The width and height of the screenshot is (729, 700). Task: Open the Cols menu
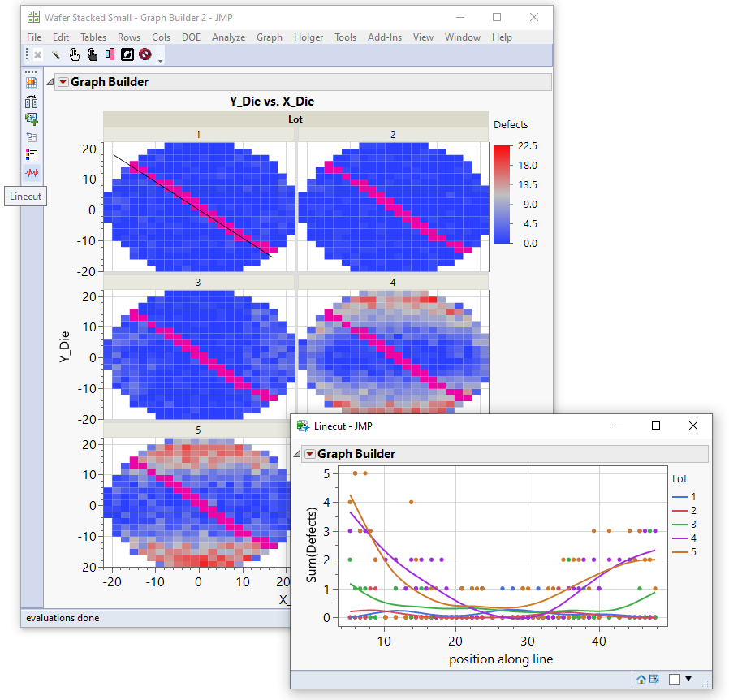(161, 37)
